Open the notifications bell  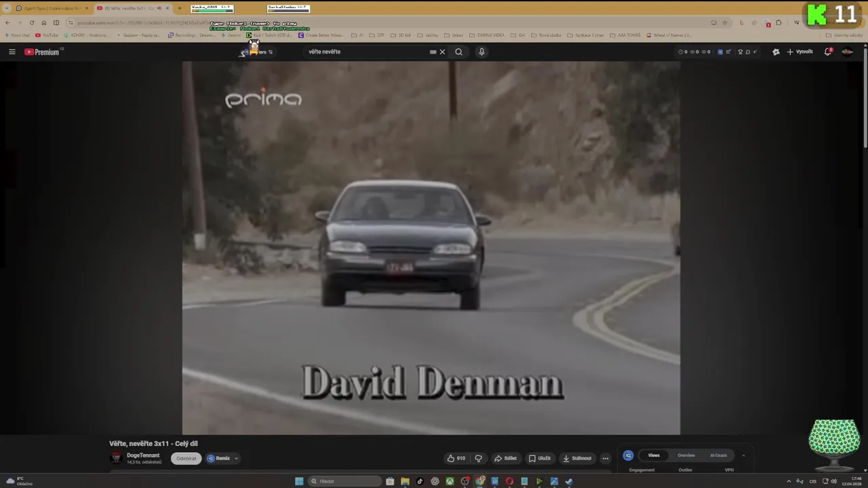click(x=828, y=52)
